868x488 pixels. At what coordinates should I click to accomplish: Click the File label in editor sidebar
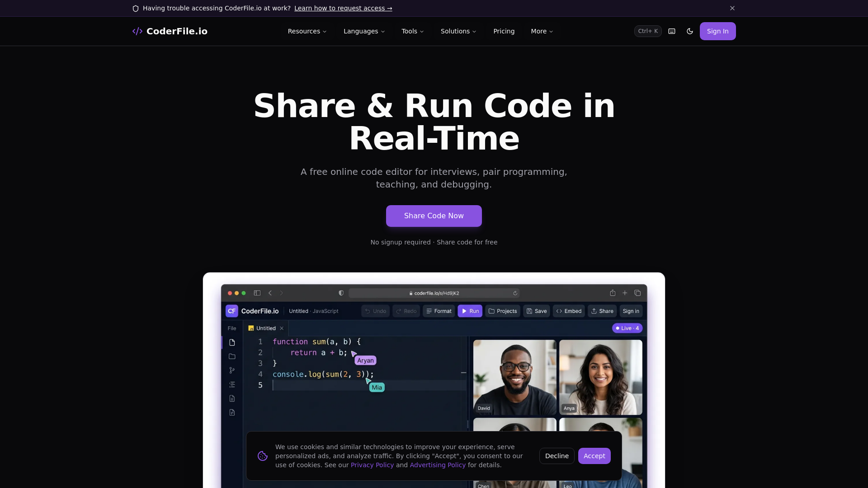(x=232, y=328)
